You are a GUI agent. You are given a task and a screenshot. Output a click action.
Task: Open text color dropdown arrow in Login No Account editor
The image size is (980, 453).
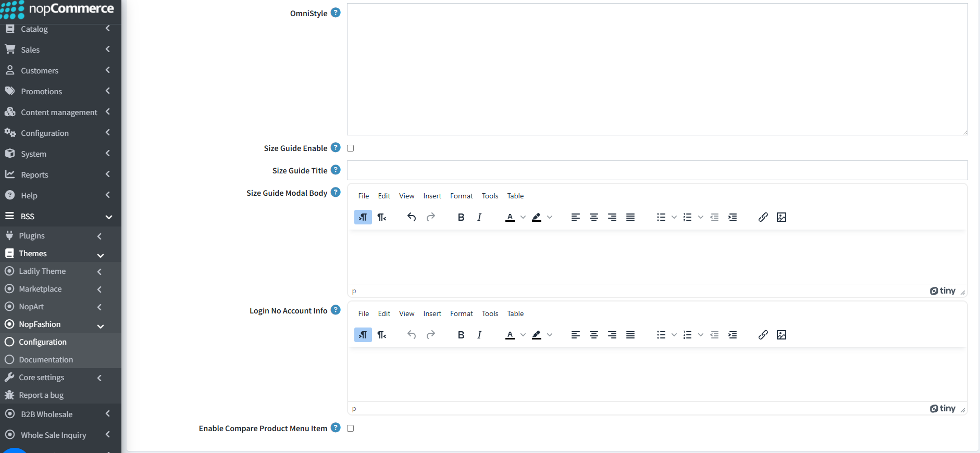[x=523, y=335]
